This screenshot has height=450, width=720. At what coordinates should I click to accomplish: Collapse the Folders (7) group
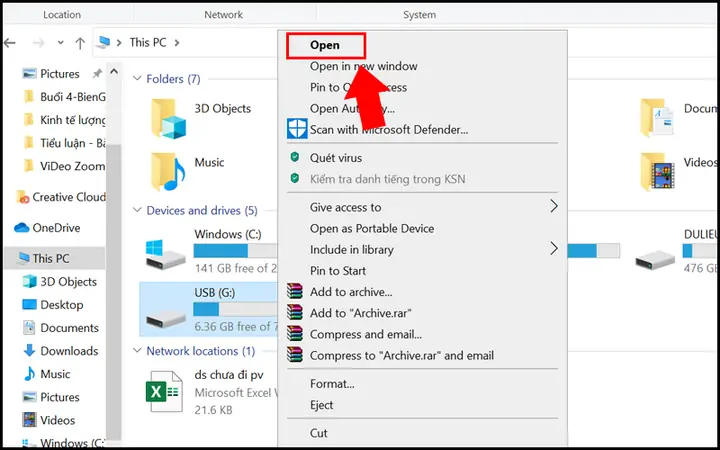(x=136, y=79)
